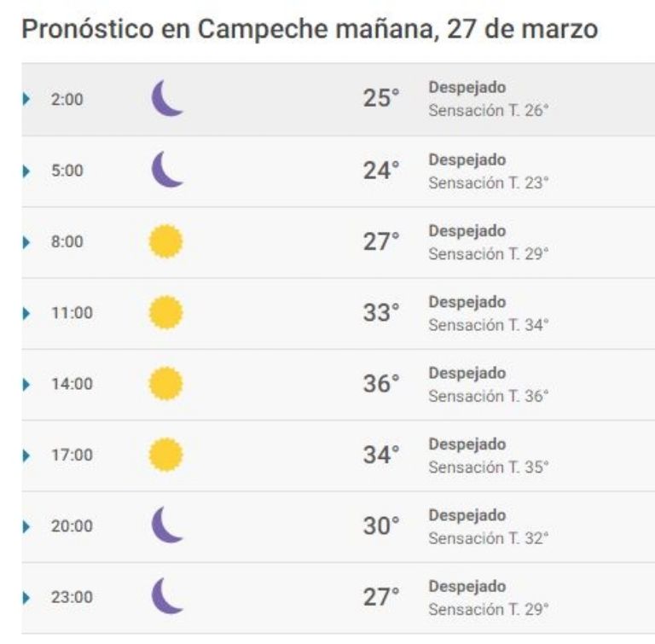Expand the 17:00 forecast row arrow

[26, 455]
